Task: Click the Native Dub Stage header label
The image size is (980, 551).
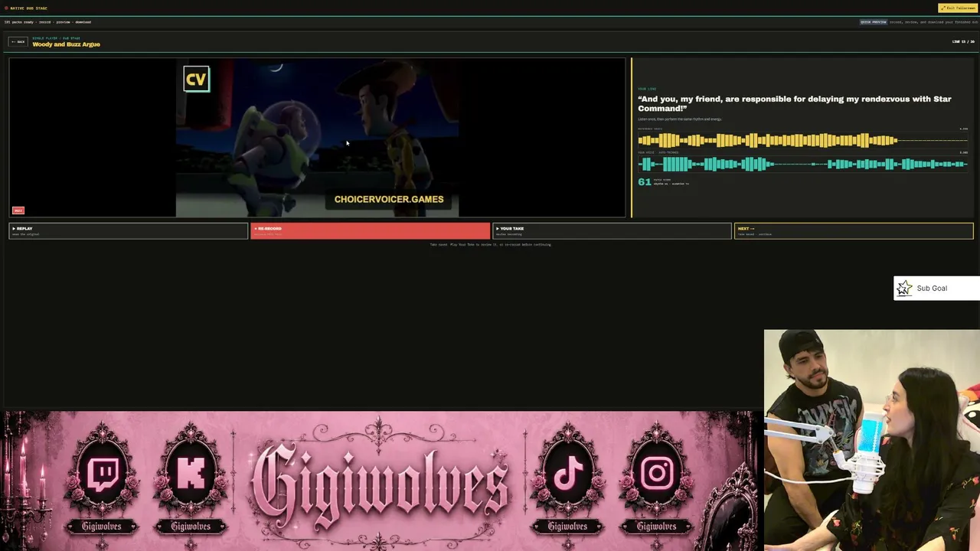Action: pyautogui.click(x=28, y=8)
